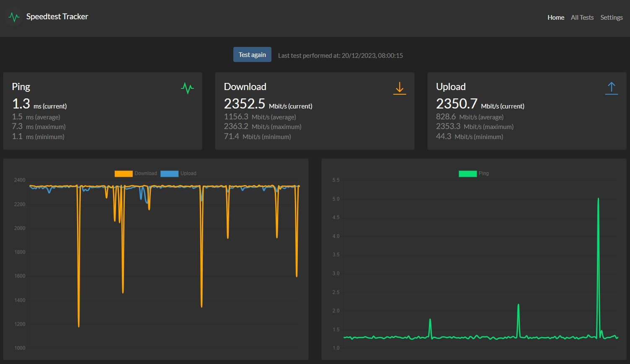Open Settings from the top navigation
This screenshot has height=364, width=630.
coord(611,18)
